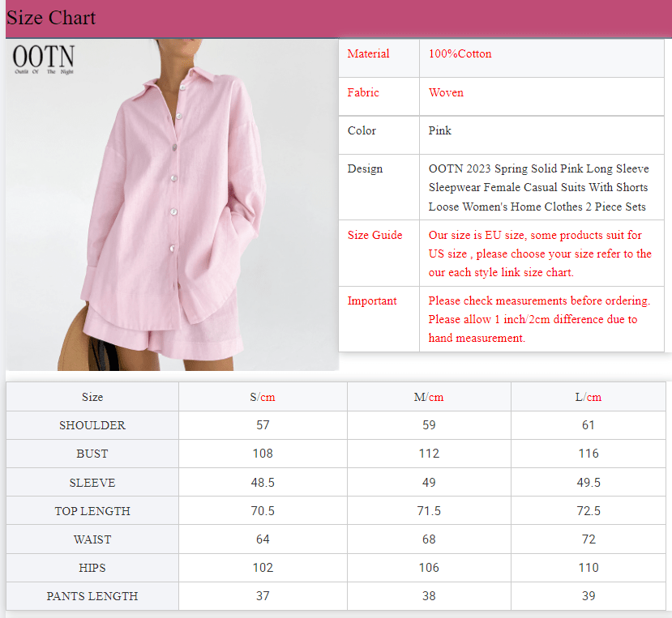Select the Size Chart page title
This screenshot has width=672, height=618.
(x=50, y=17)
